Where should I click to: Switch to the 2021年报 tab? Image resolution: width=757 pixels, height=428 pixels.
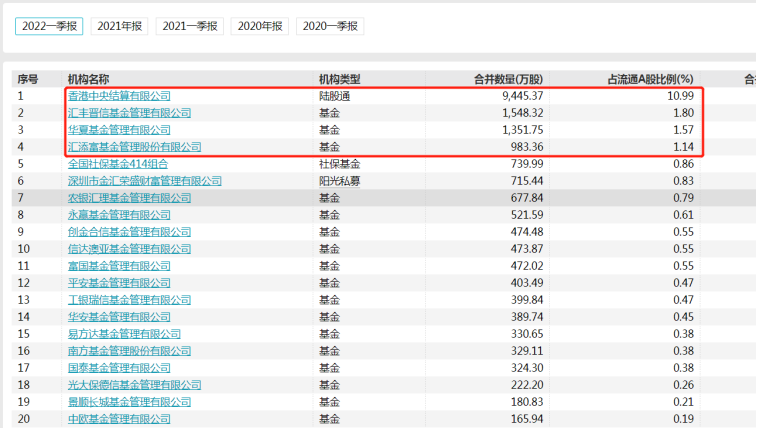point(119,26)
